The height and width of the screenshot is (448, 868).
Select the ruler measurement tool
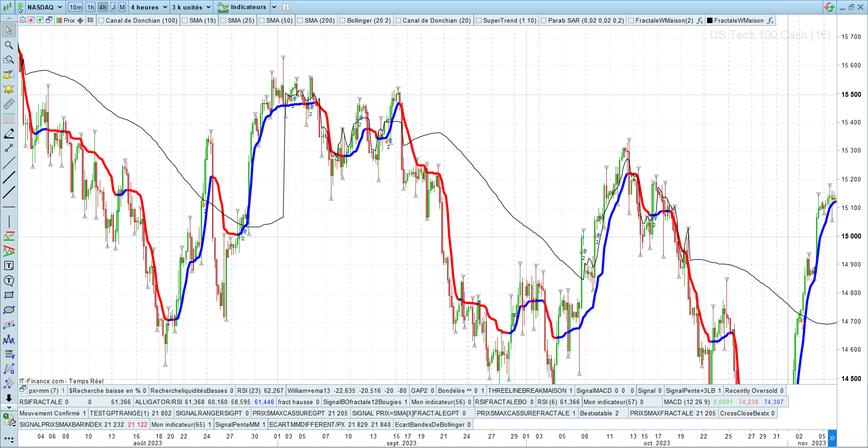click(x=9, y=104)
